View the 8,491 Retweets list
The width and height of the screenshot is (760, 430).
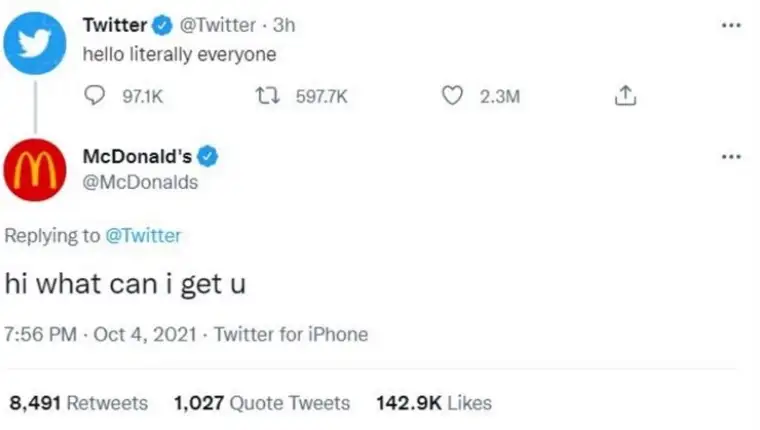point(79,403)
